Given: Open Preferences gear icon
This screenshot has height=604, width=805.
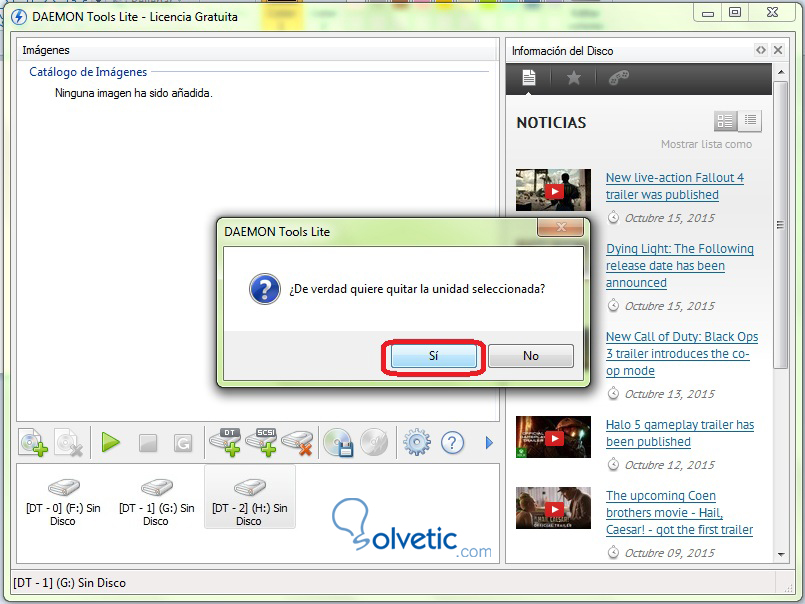Looking at the screenshot, I should pyautogui.click(x=416, y=442).
